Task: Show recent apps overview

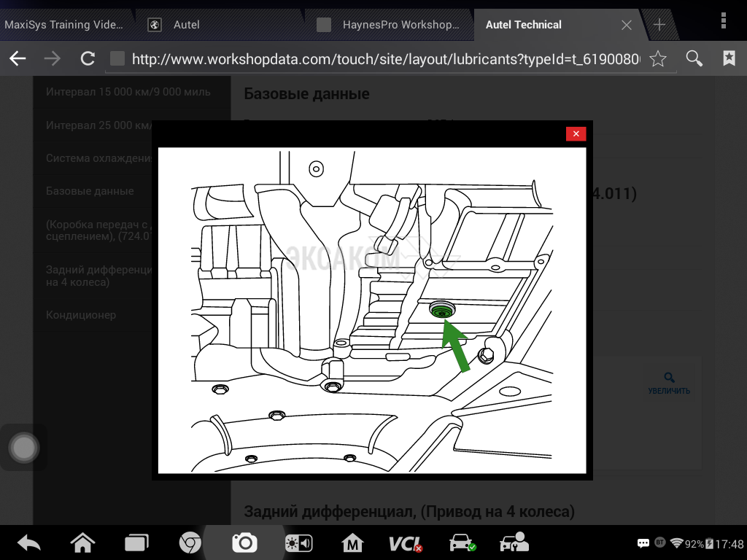Action: [x=136, y=543]
